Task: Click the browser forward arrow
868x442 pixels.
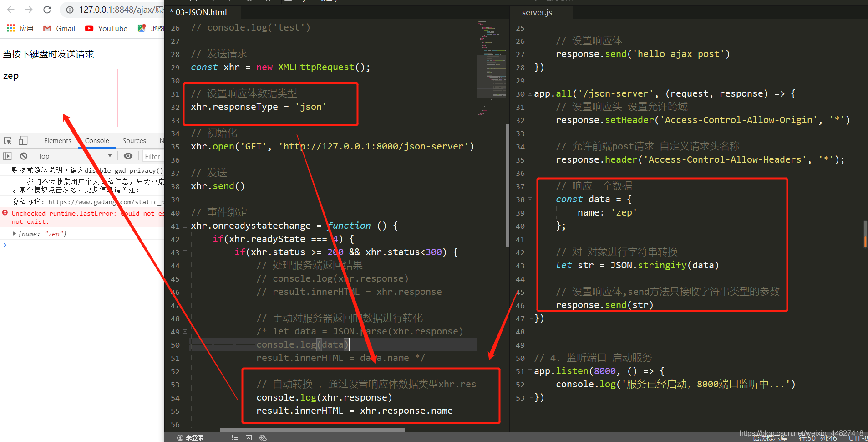Action: click(x=29, y=10)
